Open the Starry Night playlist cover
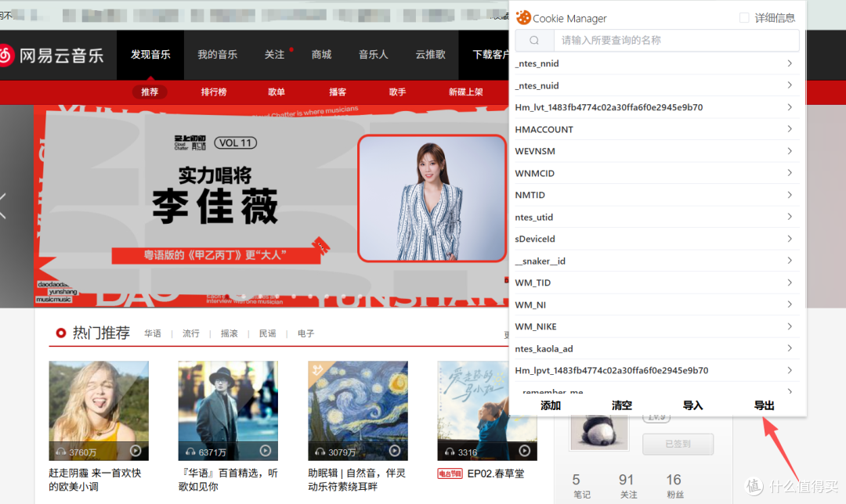The height and width of the screenshot is (504, 846). tap(358, 411)
